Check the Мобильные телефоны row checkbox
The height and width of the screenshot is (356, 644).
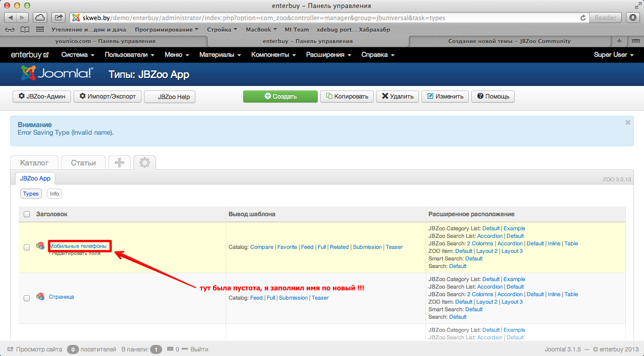tap(27, 247)
